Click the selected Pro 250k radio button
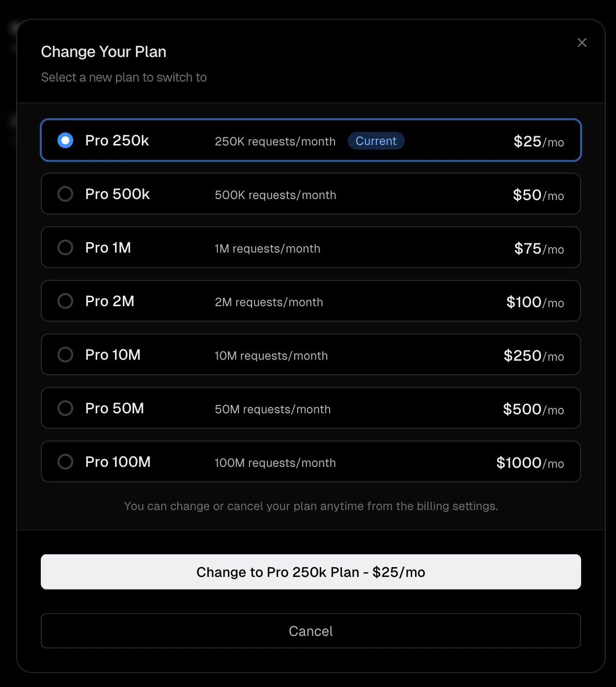 (x=65, y=140)
